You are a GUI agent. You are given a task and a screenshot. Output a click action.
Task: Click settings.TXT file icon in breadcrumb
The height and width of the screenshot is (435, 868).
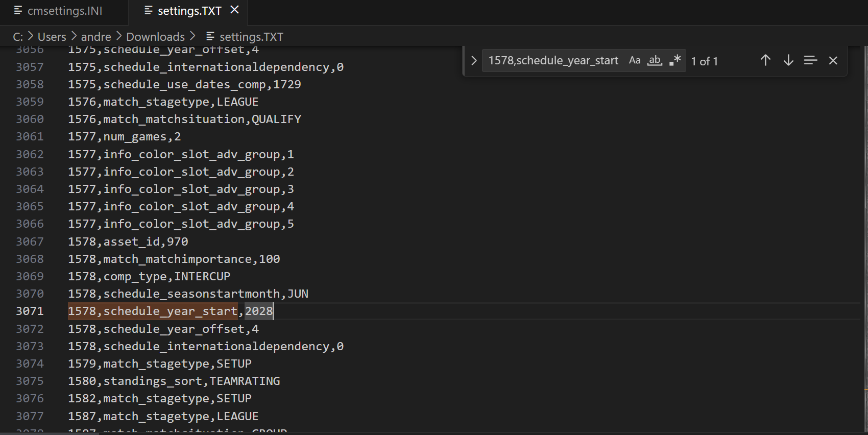[x=210, y=36]
